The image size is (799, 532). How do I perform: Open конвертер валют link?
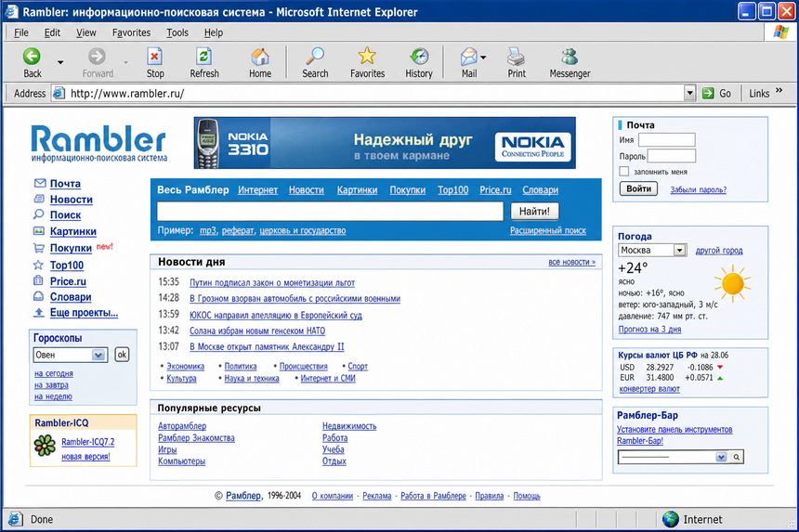tap(649, 389)
